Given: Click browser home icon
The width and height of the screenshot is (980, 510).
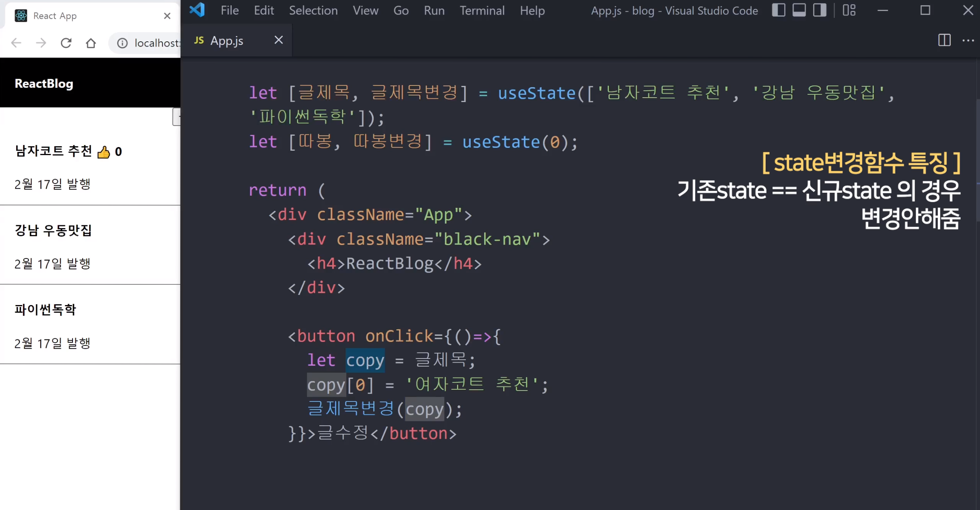Looking at the screenshot, I should point(91,43).
